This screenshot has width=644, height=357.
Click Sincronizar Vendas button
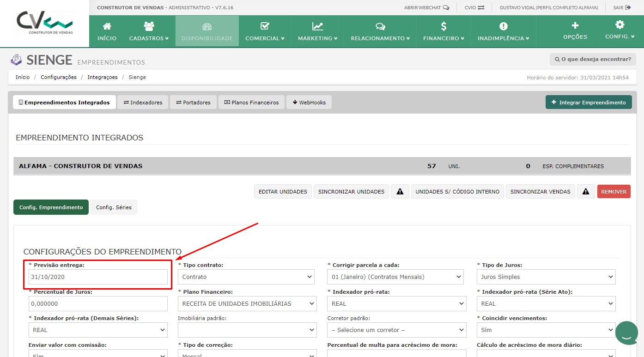pyautogui.click(x=541, y=192)
